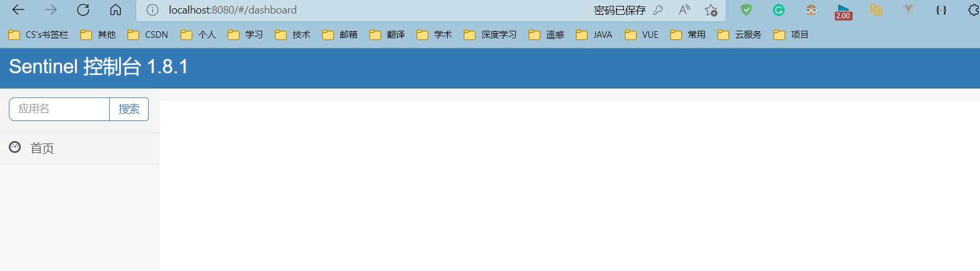This screenshot has height=271, width=980.
Task: Open the read aloud icon
Action: 684,10
